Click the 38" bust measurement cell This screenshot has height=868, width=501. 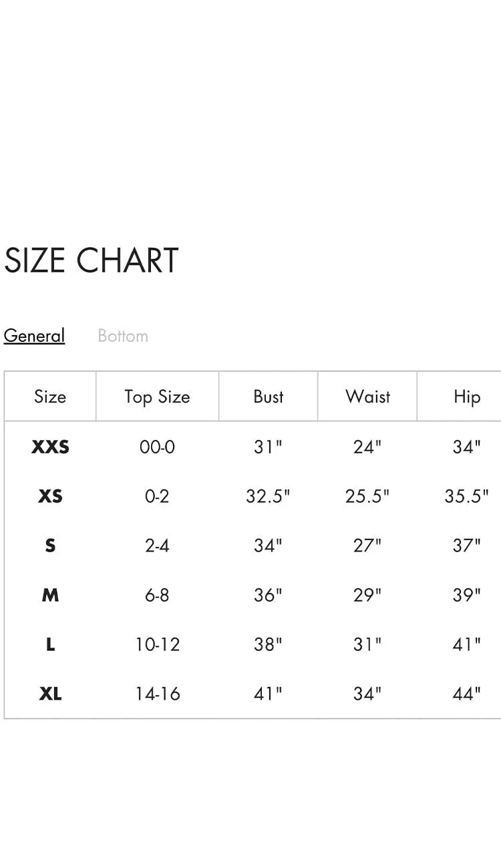tap(268, 644)
